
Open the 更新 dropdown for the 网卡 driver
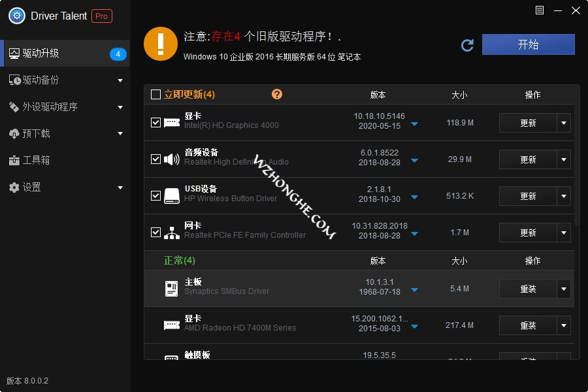(x=563, y=233)
